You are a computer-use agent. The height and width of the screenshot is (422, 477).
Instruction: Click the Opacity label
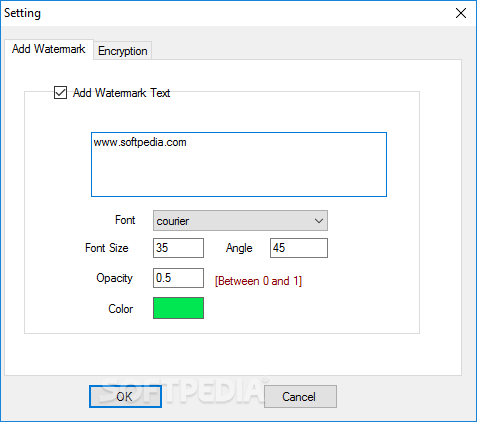tap(114, 278)
